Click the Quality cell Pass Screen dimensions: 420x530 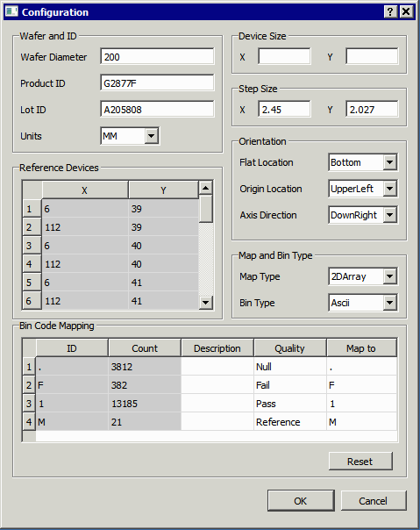(x=290, y=404)
